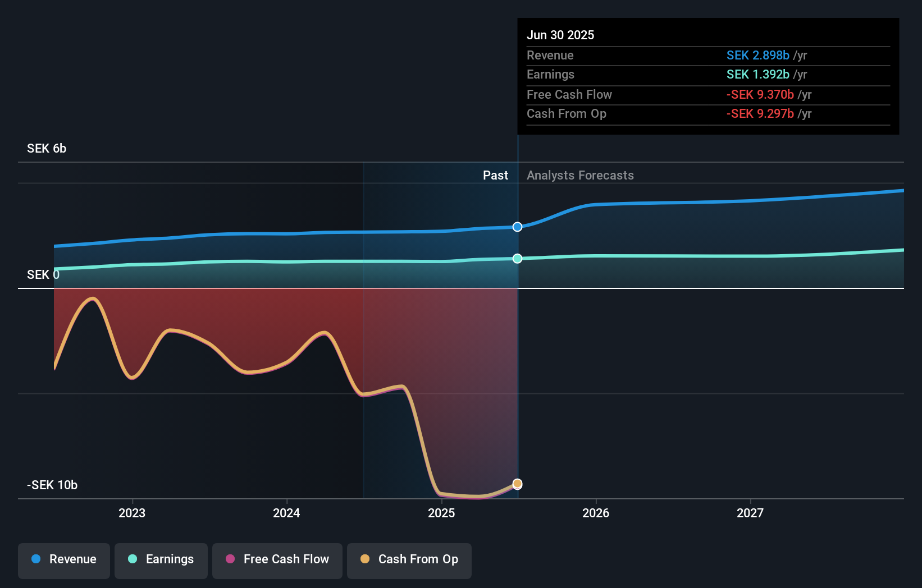Select the Revenue data point marker
This screenshot has width=922, height=588.
tap(518, 227)
